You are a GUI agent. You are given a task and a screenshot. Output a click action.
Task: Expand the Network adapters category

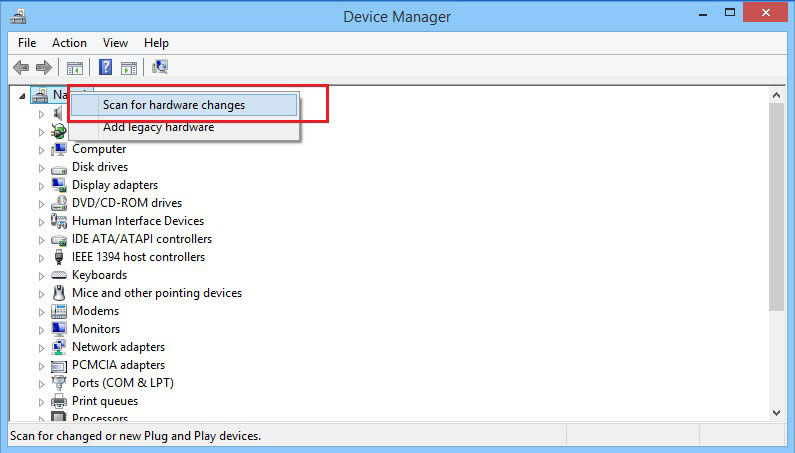[x=42, y=347]
